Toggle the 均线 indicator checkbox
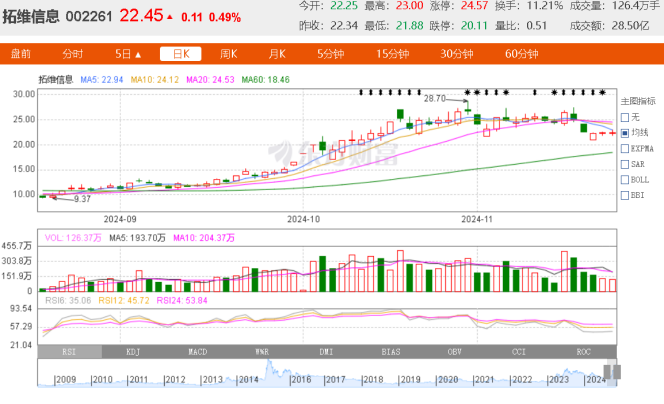Viewport: 664px width, 404px height. (625, 133)
